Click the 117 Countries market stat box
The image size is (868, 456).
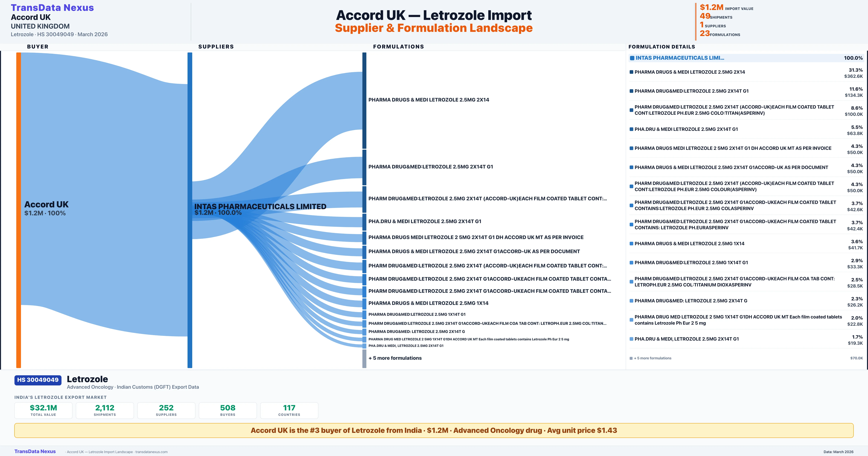pos(289,410)
